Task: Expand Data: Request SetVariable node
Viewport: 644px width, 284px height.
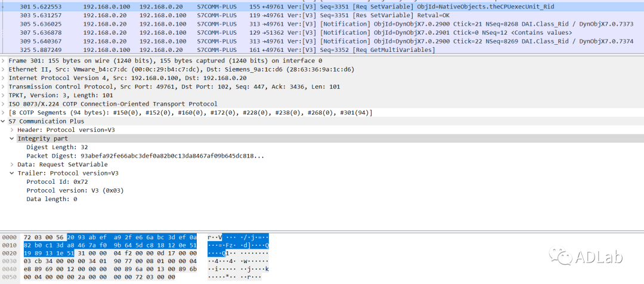Action: point(13,164)
